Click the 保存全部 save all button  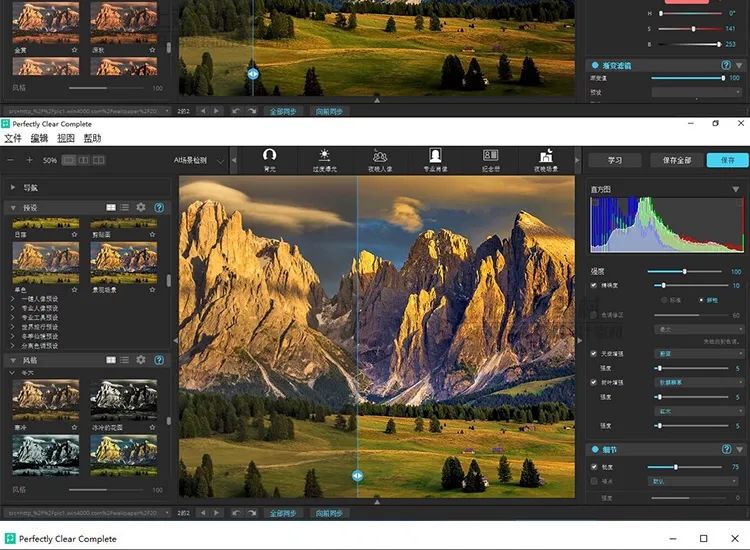tap(677, 160)
